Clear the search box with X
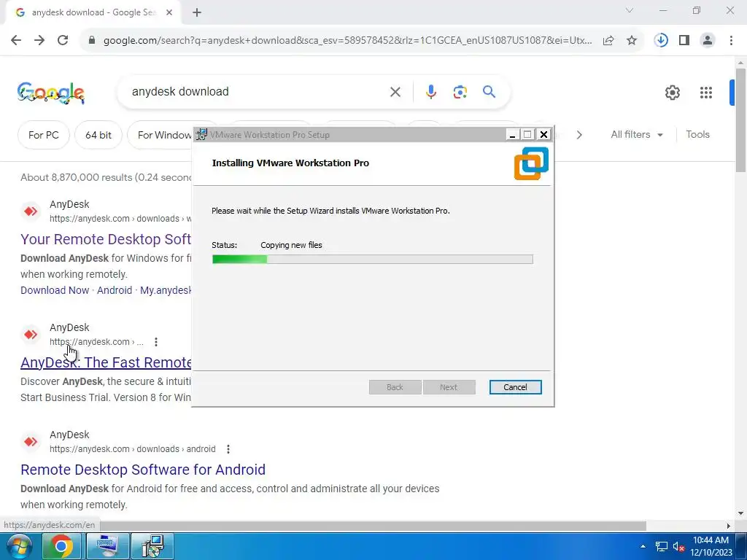Image resolution: width=747 pixels, height=560 pixels. [395, 92]
